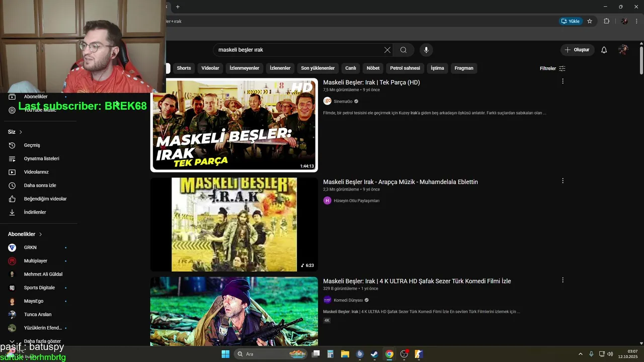Image resolution: width=644 pixels, height=362 pixels.
Task: Go to Hüseyin Otlu Paylaşımları channel
Action: pyautogui.click(x=357, y=201)
